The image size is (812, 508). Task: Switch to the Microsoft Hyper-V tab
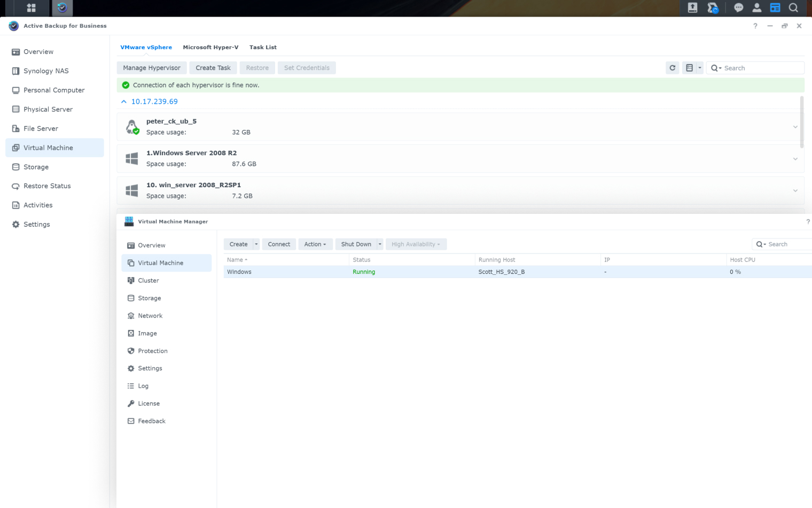click(x=210, y=47)
